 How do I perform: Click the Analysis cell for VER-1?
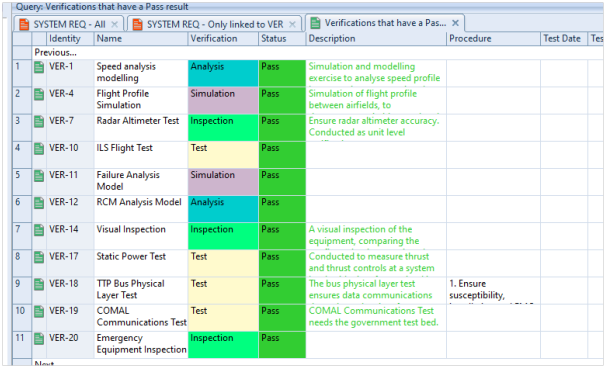[223, 73]
